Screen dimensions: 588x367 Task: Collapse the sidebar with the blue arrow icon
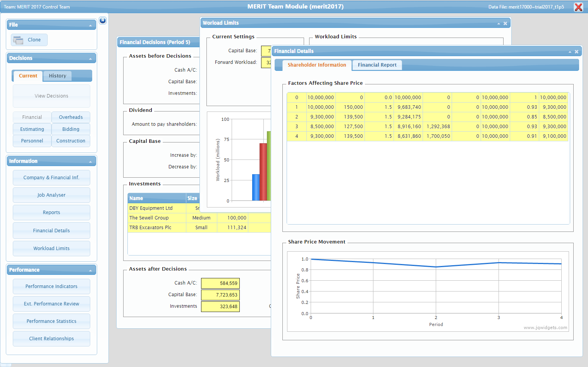click(x=103, y=21)
